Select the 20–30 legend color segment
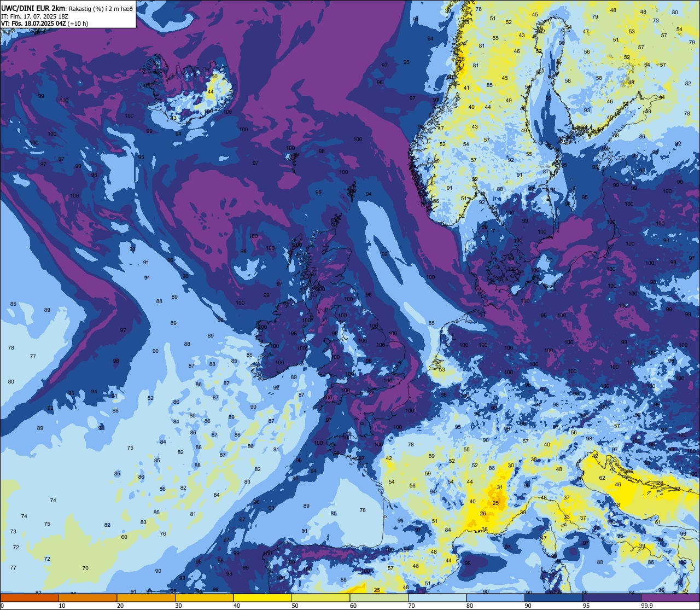This screenshot has width=700, height=610. pyautogui.click(x=146, y=597)
